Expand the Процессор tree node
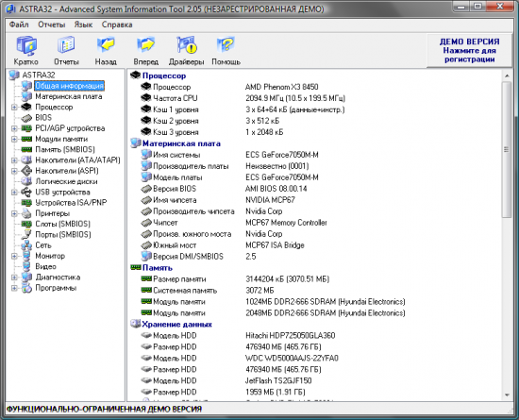This screenshot has height=420, width=519. click(14, 108)
